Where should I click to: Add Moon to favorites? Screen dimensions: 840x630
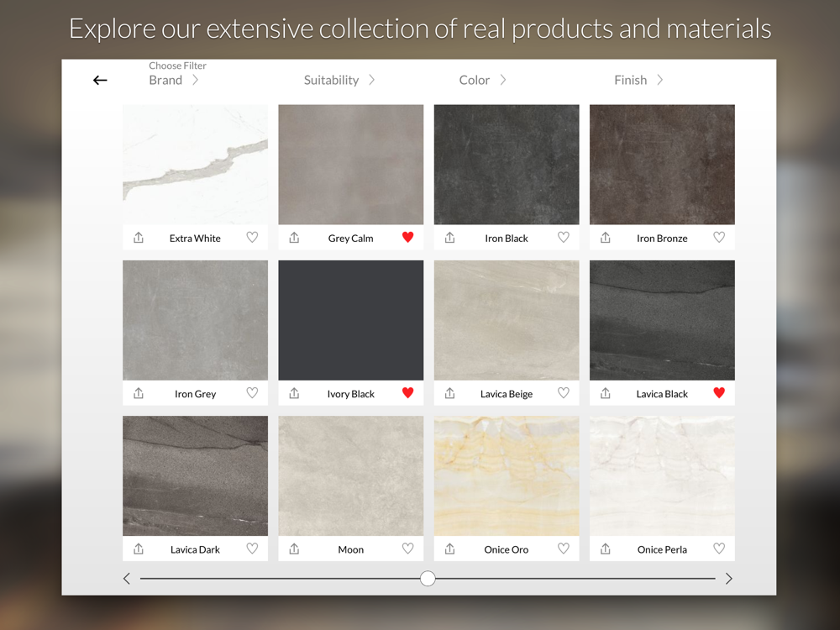[x=407, y=548]
